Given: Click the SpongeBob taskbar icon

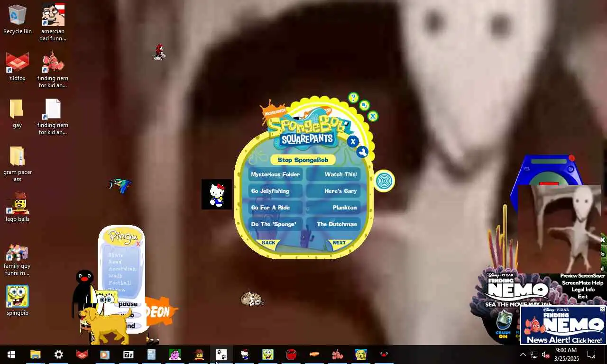Looking at the screenshot, I should tap(268, 355).
